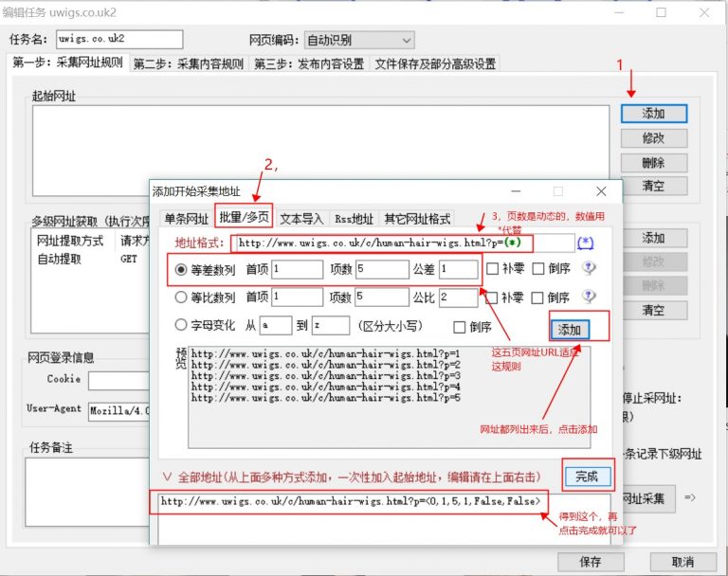
Task: Click 网址采集 button behind dialog
Action: 648,498
